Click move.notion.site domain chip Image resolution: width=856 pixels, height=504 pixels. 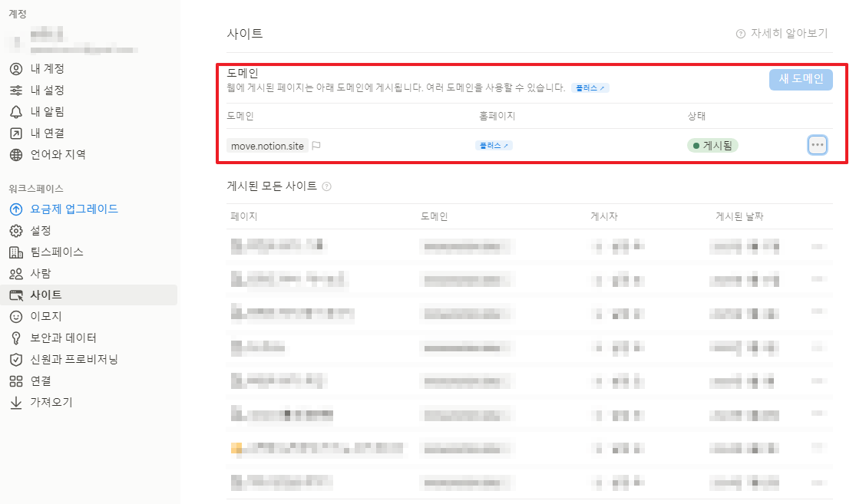(x=267, y=146)
